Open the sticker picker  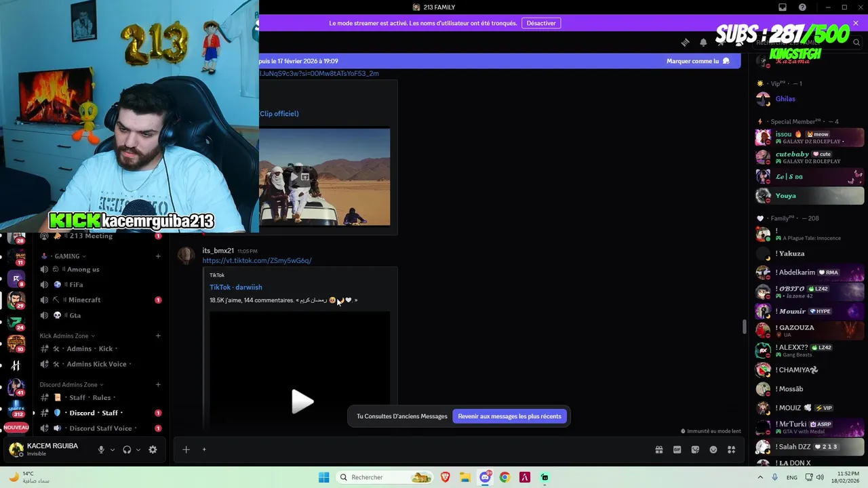(695, 449)
